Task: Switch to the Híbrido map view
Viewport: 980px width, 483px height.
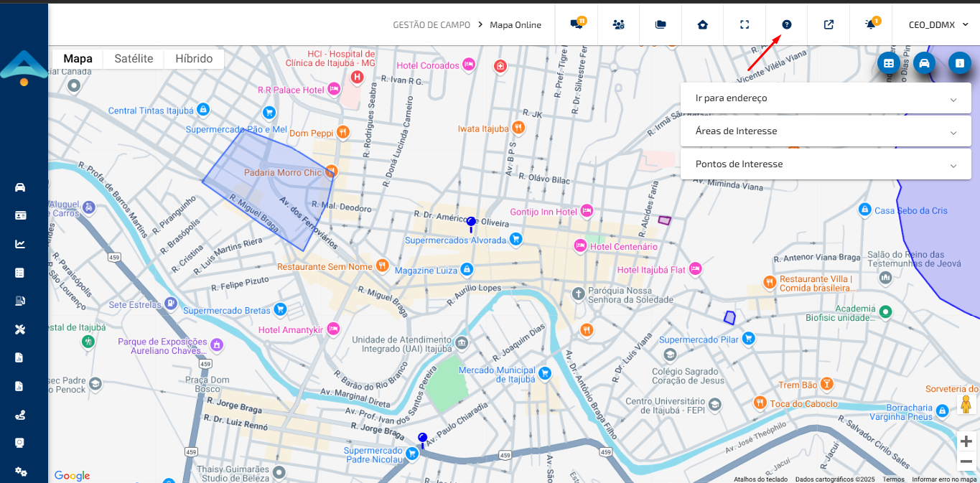Action: tap(194, 59)
